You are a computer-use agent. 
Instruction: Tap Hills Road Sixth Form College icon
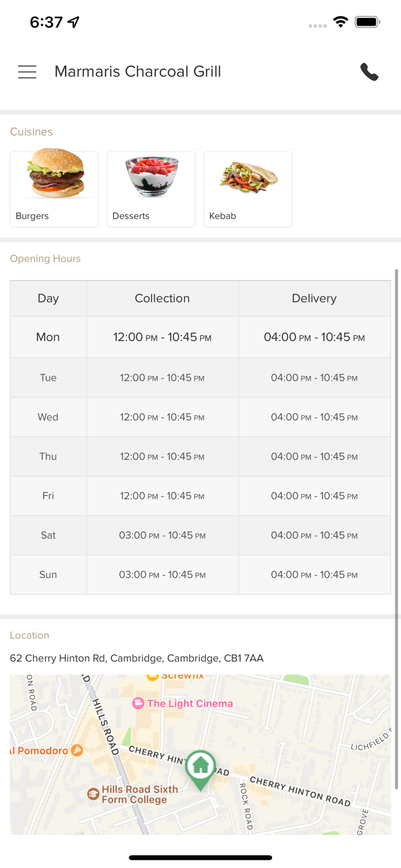coord(93,794)
